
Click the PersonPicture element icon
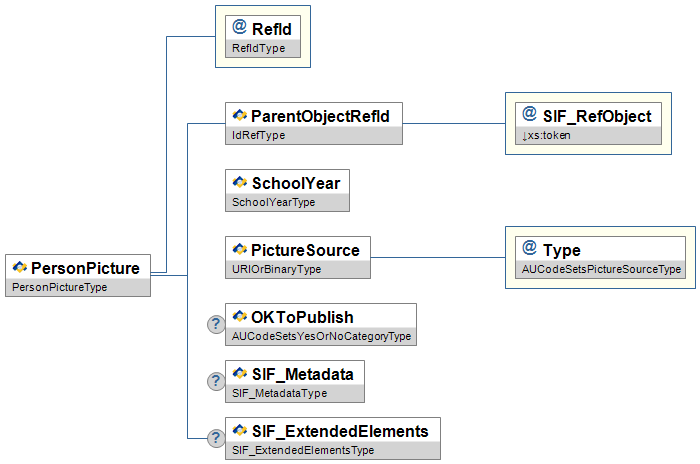19,267
